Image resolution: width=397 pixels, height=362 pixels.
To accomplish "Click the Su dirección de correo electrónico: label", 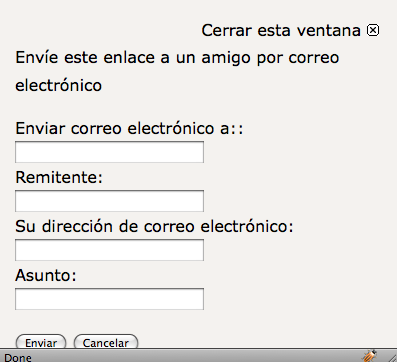I will click(x=154, y=226).
